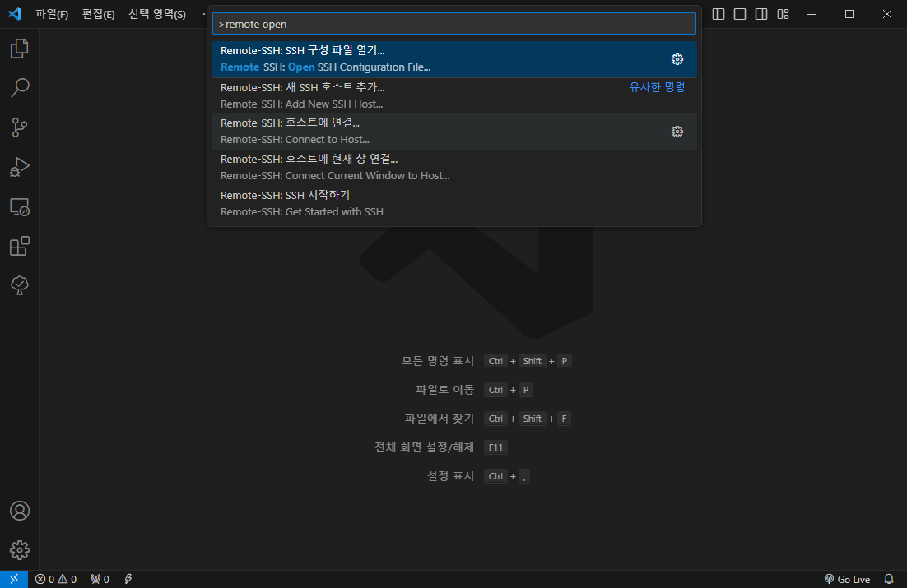The width and height of the screenshot is (907, 588).
Task: Click the VS Code logo icon
Action: tap(15, 14)
